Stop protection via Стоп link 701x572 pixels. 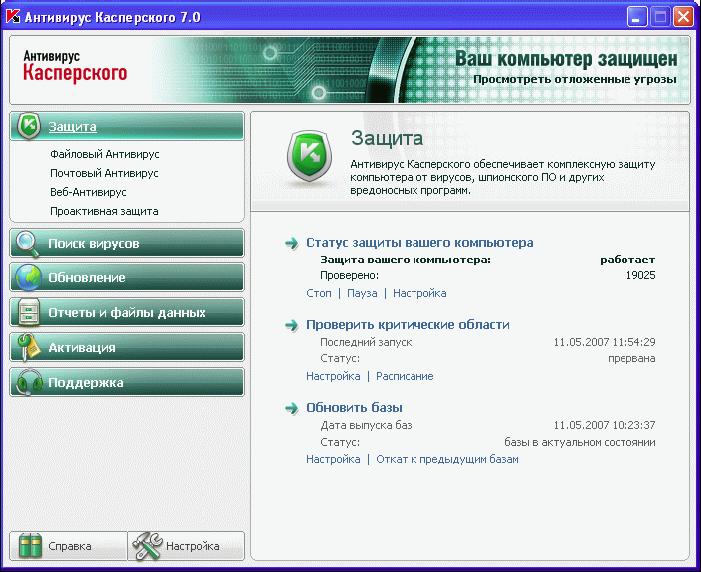pyautogui.click(x=319, y=293)
